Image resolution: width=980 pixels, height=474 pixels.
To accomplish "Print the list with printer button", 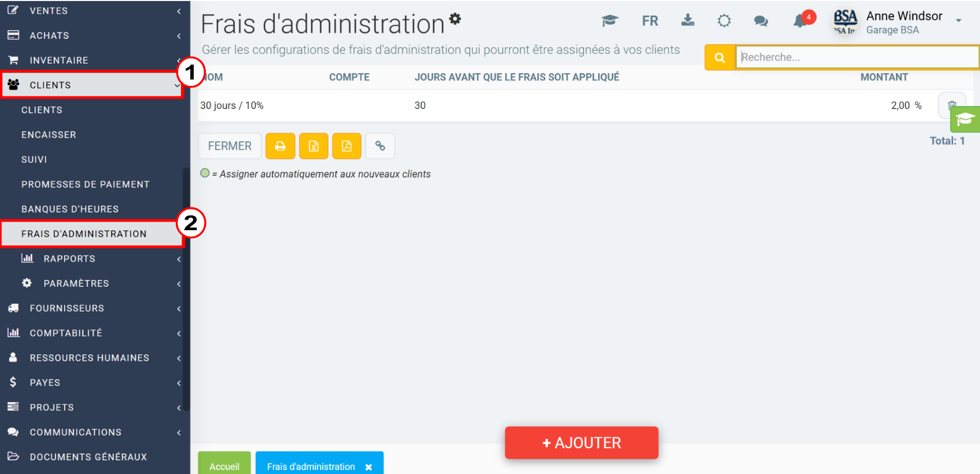I will click(280, 146).
